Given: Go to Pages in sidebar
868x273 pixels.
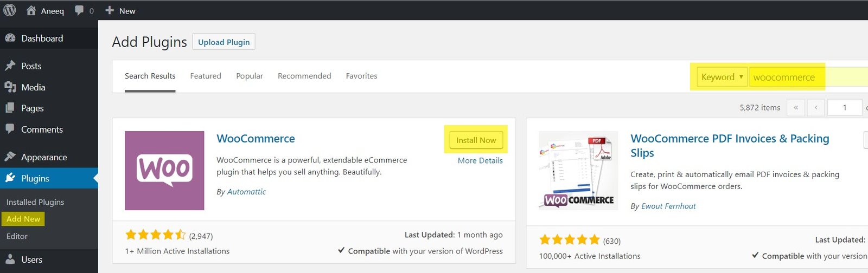Looking at the screenshot, I should tap(32, 108).
